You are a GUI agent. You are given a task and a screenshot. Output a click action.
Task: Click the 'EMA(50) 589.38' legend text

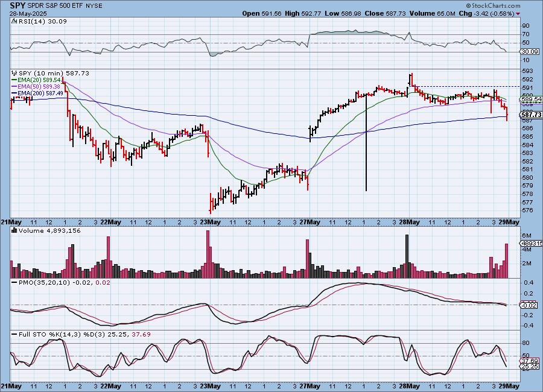point(39,87)
